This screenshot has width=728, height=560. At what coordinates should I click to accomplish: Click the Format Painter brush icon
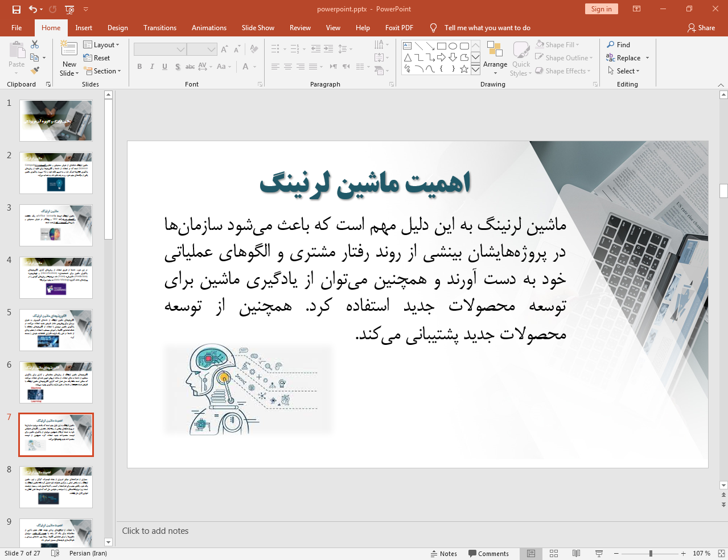pos(35,71)
